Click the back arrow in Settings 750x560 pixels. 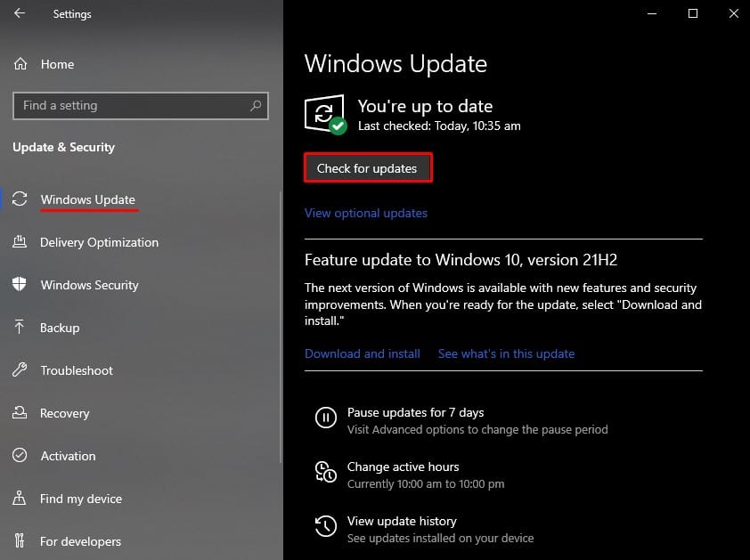tap(20, 13)
